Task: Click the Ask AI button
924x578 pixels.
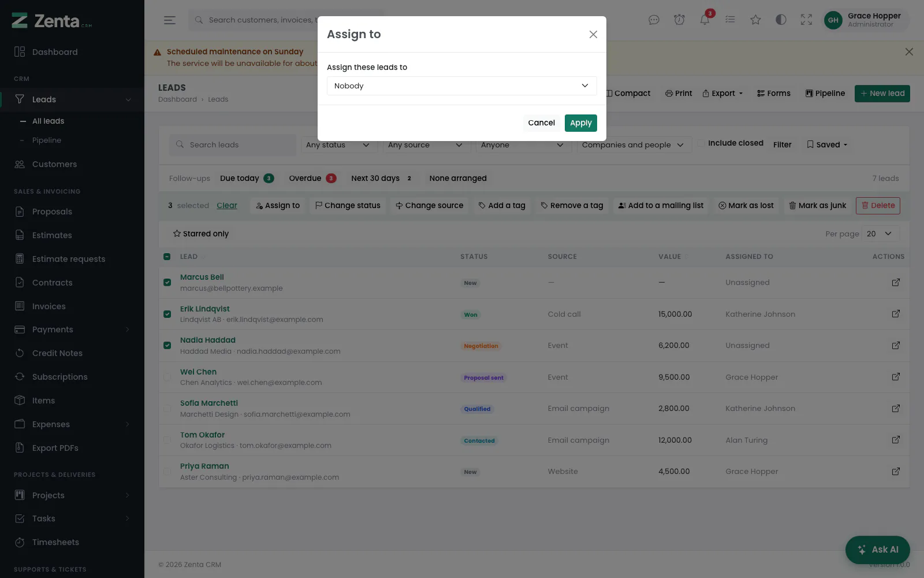Action: pyautogui.click(x=877, y=550)
